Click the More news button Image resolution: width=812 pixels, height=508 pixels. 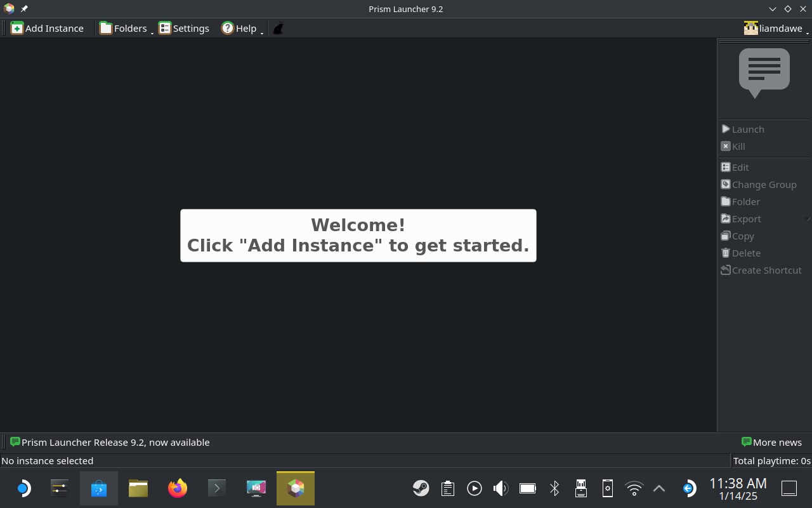coord(771,443)
